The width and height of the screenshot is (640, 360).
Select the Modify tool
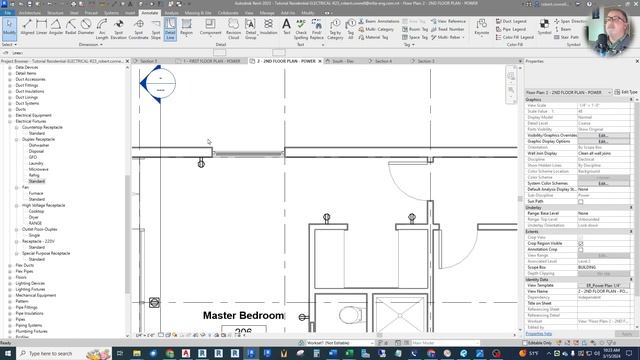coord(9,29)
